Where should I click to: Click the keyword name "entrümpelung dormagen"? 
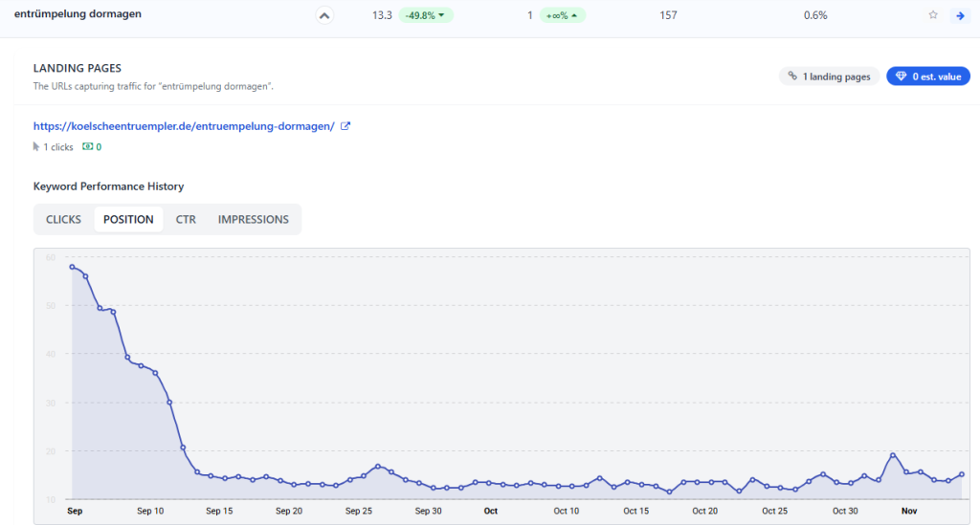tap(78, 14)
